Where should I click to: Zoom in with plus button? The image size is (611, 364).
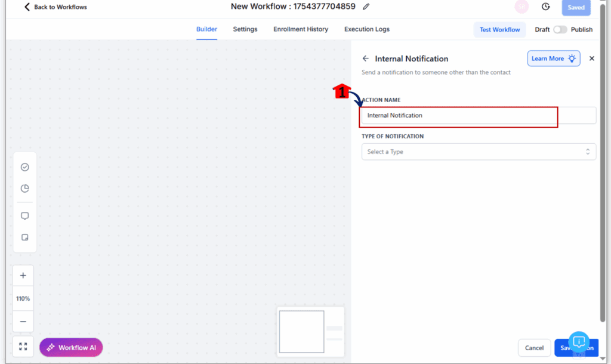tap(23, 276)
